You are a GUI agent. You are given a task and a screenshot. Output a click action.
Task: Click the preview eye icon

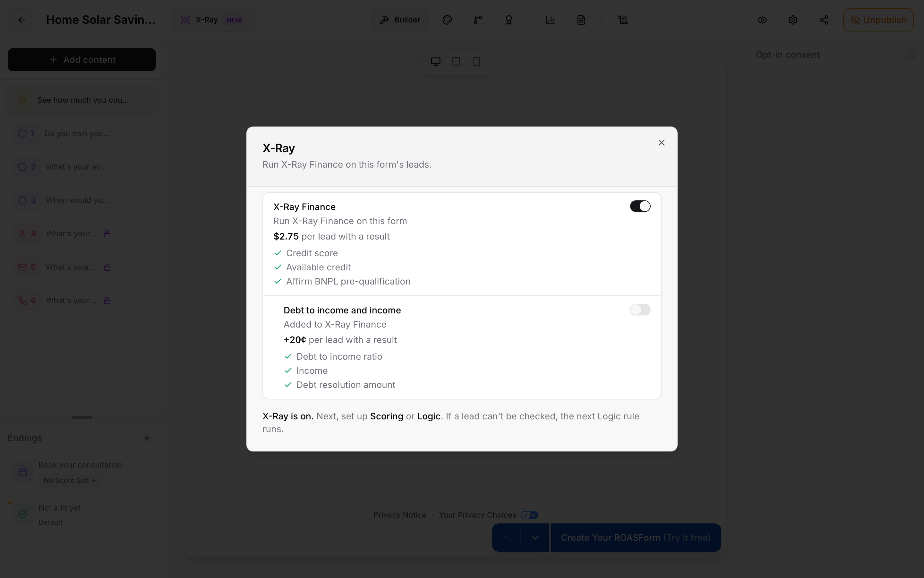(762, 20)
